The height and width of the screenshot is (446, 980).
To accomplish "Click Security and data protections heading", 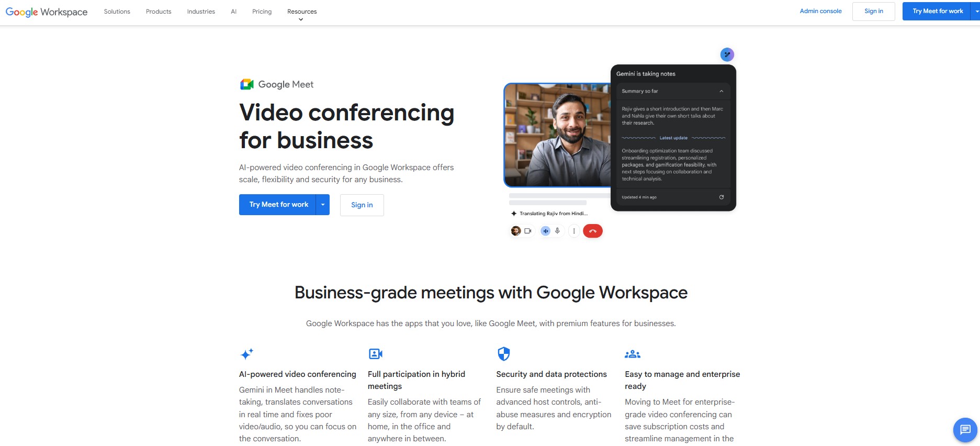I will tap(551, 374).
